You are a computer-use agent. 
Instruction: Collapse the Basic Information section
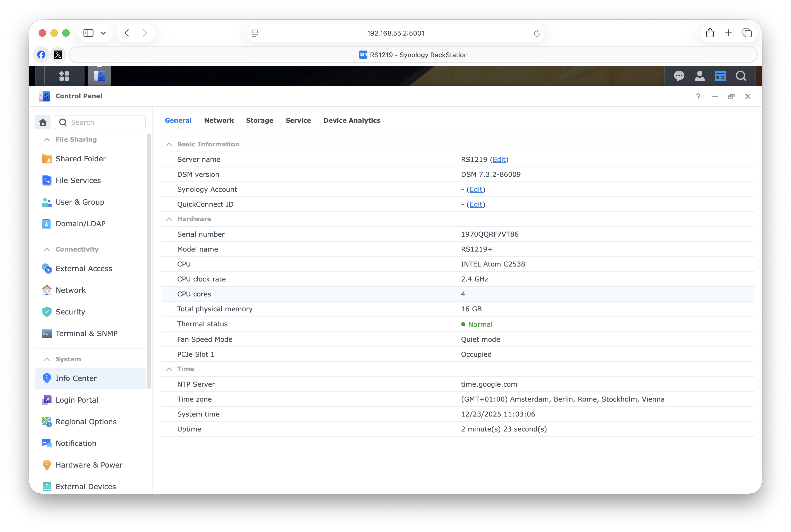[169, 144]
